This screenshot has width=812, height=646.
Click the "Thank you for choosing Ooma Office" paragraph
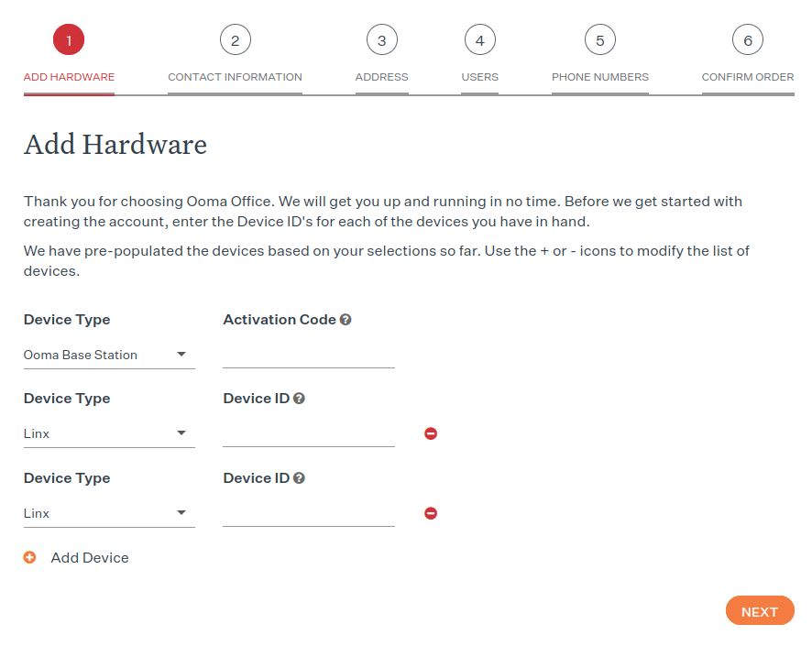(x=383, y=211)
